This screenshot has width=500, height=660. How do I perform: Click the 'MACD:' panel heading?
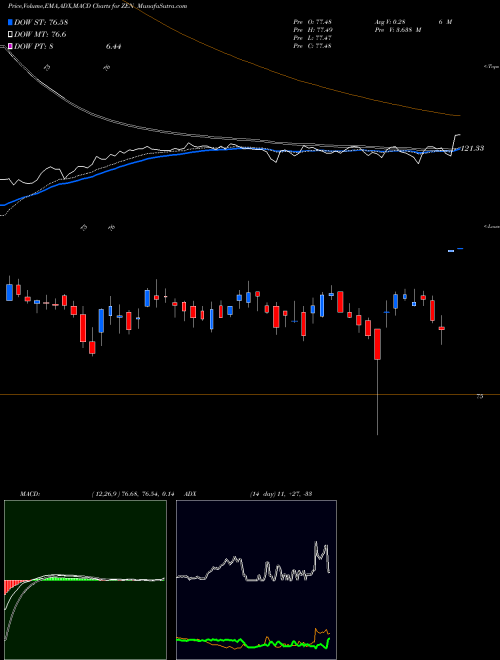30,494
